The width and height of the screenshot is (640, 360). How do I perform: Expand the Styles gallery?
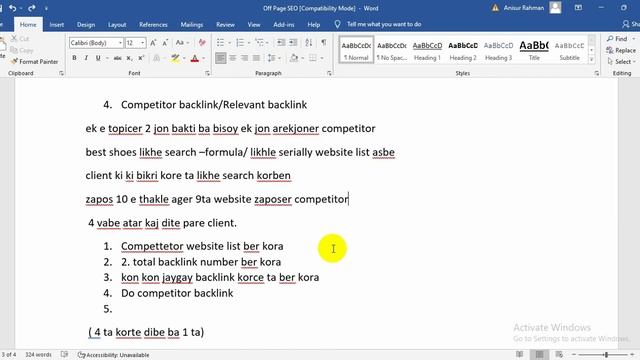coord(592,60)
